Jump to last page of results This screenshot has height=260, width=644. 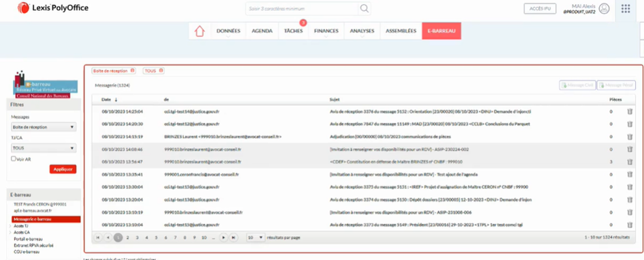233,237
